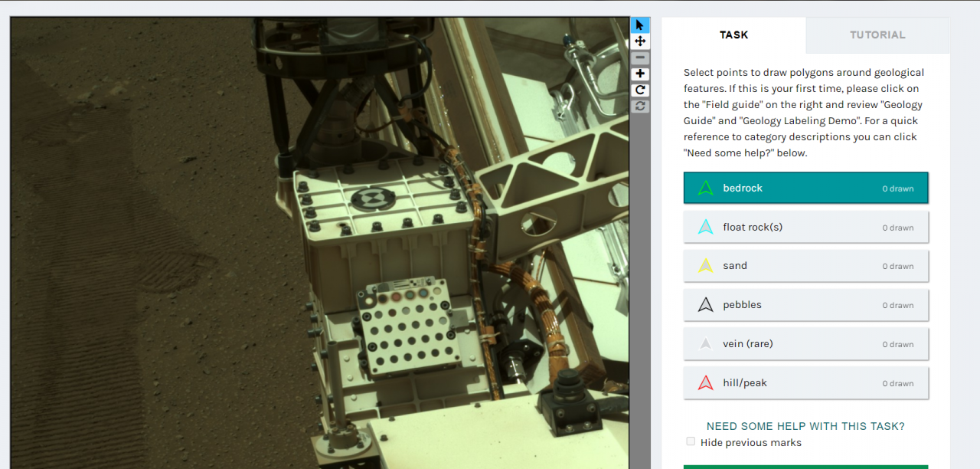This screenshot has height=469, width=980.
Task: Click the 'Hide previous marks' label text
Action: point(751,442)
